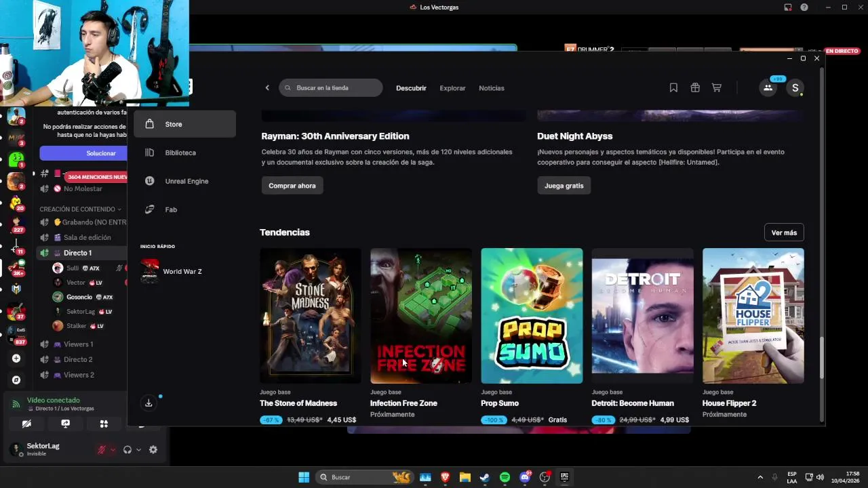
Task: Toggle Discord headphones deafen
Action: [x=127, y=449]
